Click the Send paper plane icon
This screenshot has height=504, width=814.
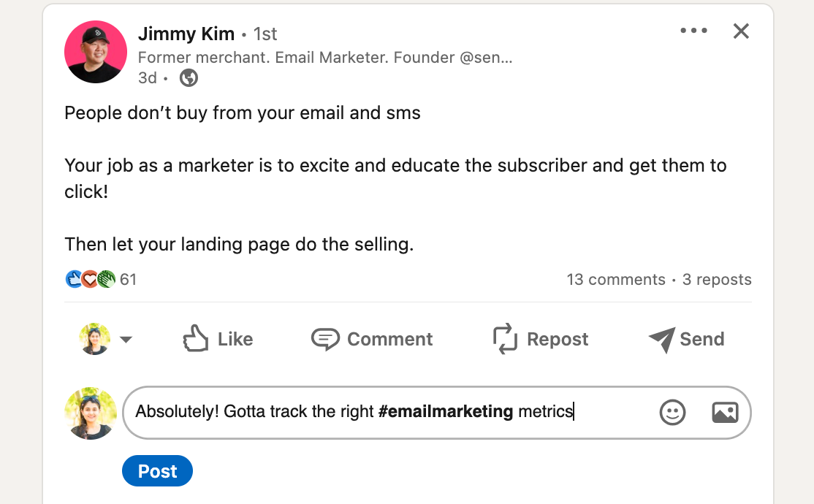662,340
